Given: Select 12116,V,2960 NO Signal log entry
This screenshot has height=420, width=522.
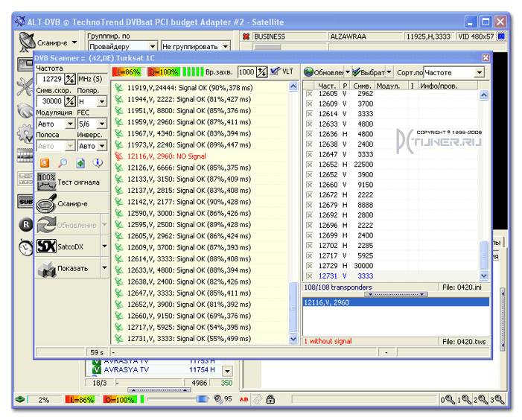Looking at the screenshot, I should pos(200,156).
